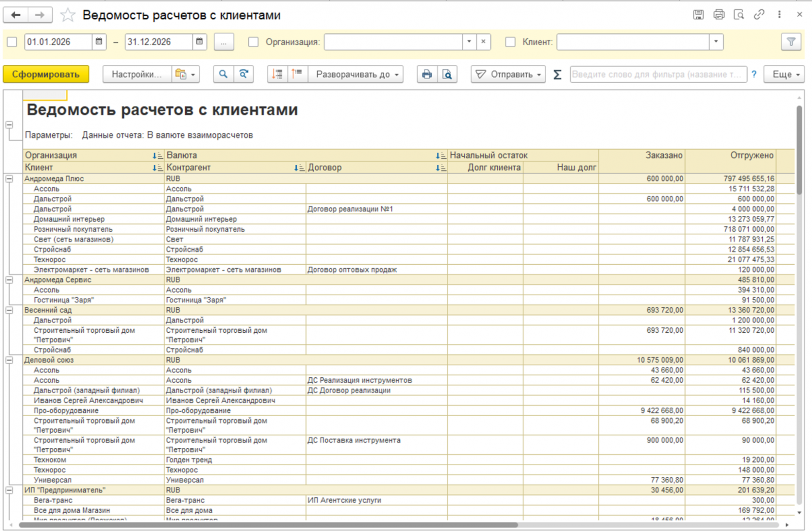Viewport: 812px width, 532px height.
Task: Open calendar for end date 31.12.2026
Action: pos(199,42)
